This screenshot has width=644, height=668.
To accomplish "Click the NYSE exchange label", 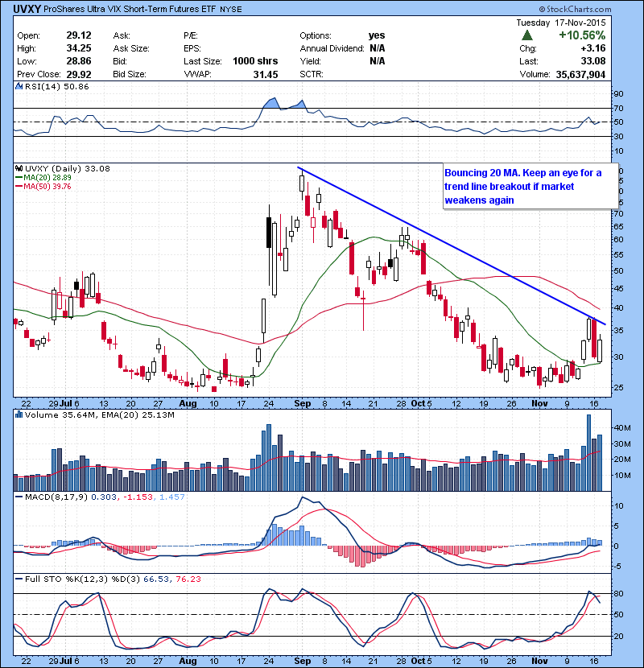I will [230, 10].
